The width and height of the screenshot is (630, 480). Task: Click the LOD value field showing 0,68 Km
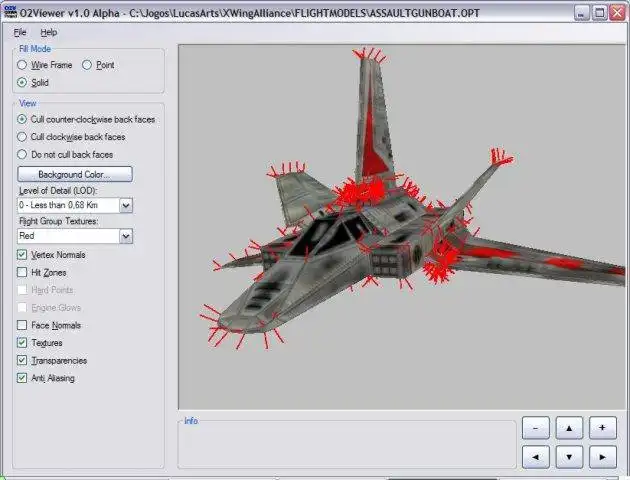coord(68,205)
